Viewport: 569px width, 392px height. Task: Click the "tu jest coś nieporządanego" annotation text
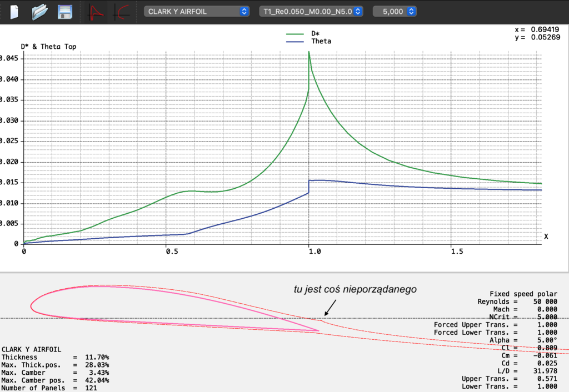(x=355, y=289)
